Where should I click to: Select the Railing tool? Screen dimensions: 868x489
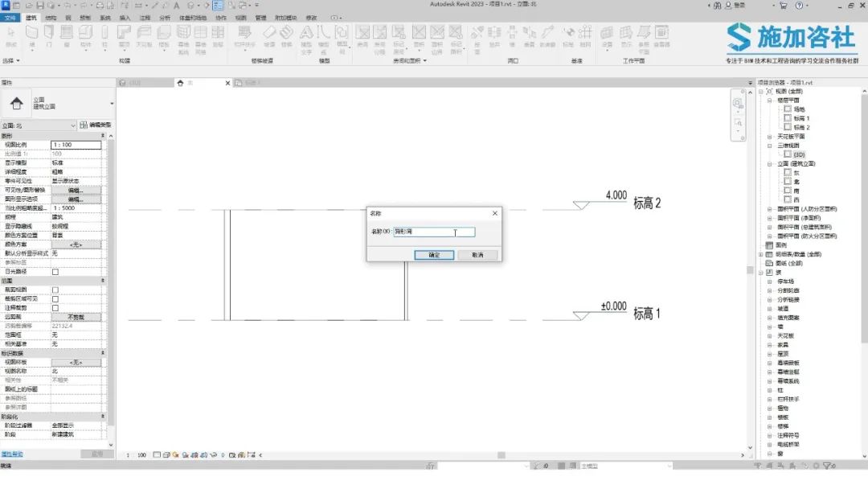point(244,36)
